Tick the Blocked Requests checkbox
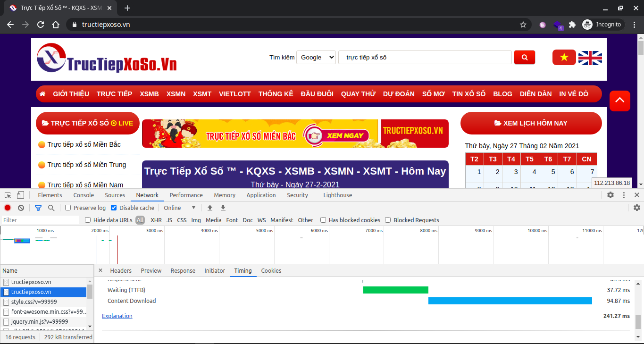The image size is (644, 344). [388, 220]
